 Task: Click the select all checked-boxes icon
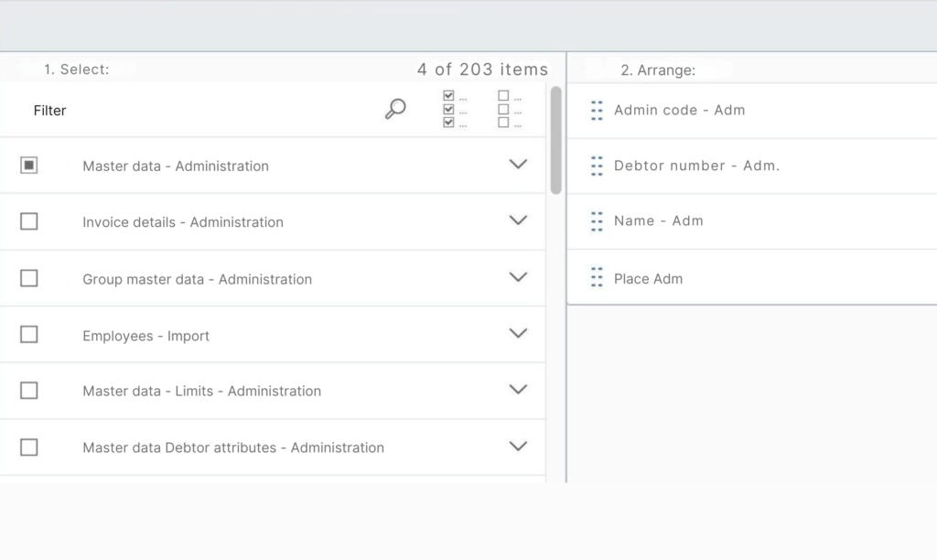pyautogui.click(x=454, y=109)
